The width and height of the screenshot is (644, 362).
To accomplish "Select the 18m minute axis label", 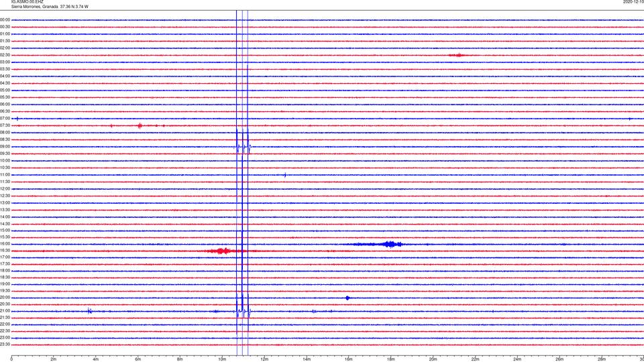I will [391, 359].
